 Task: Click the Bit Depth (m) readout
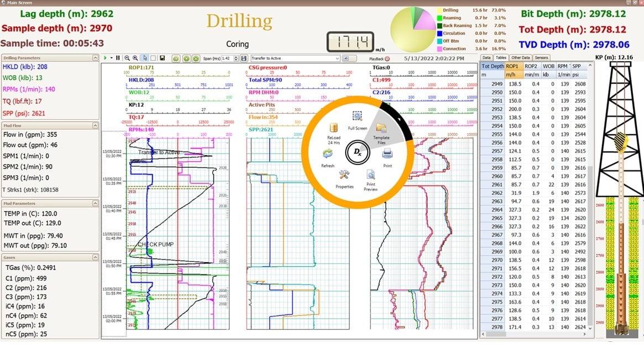click(573, 14)
